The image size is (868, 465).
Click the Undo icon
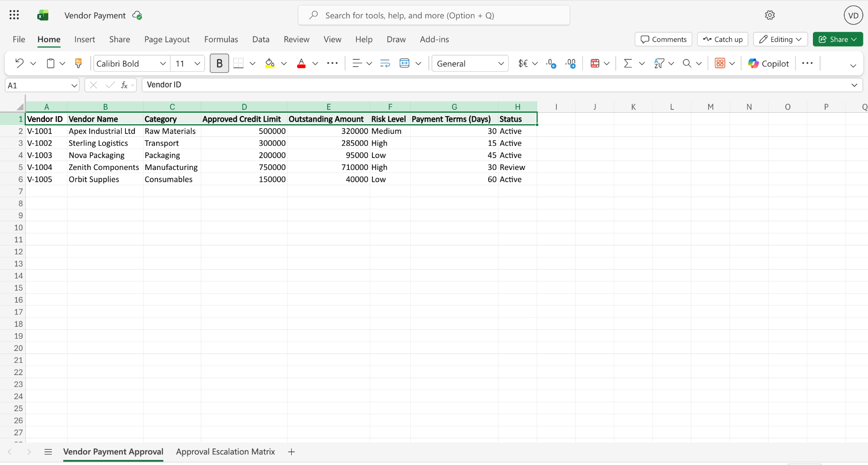19,63
